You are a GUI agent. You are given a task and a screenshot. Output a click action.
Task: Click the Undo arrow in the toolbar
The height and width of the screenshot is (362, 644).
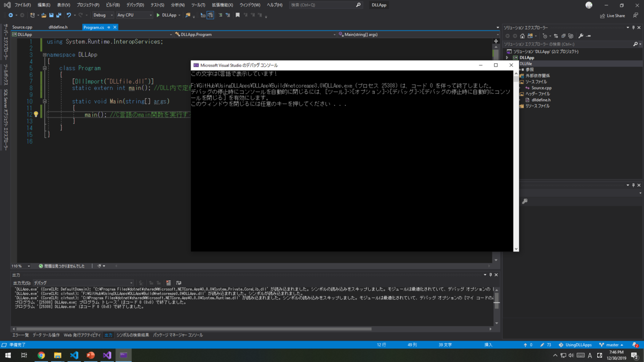point(69,15)
